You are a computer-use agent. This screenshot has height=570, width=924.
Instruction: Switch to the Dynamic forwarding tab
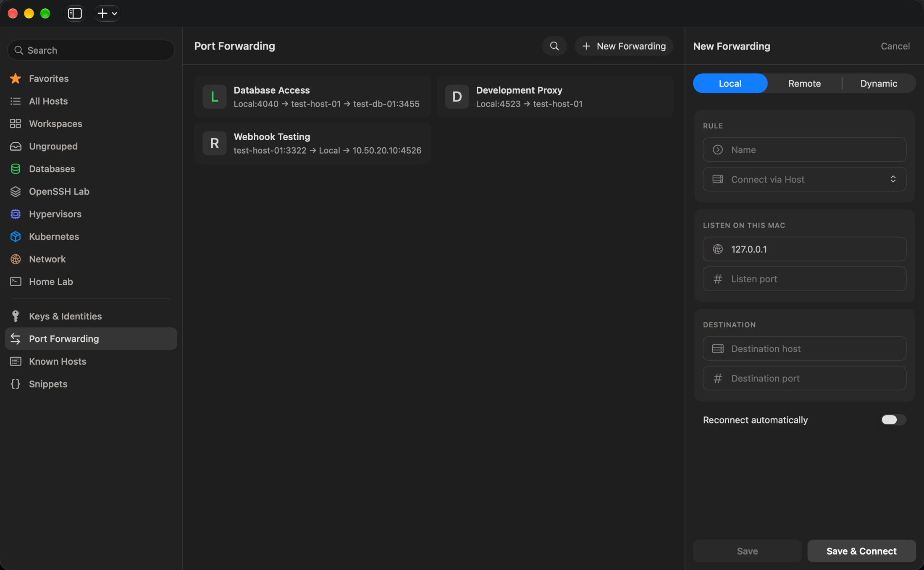pos(879,83)
